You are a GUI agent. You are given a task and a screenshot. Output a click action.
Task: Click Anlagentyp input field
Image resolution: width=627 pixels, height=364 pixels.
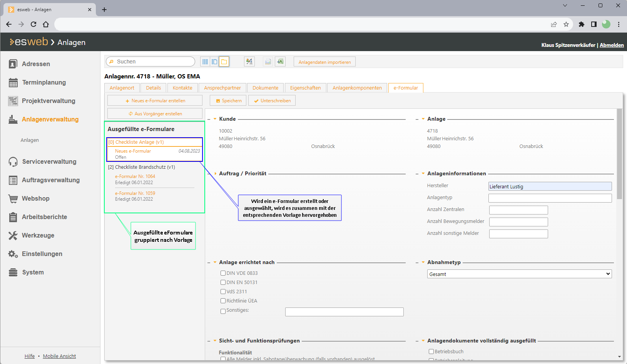550,198
